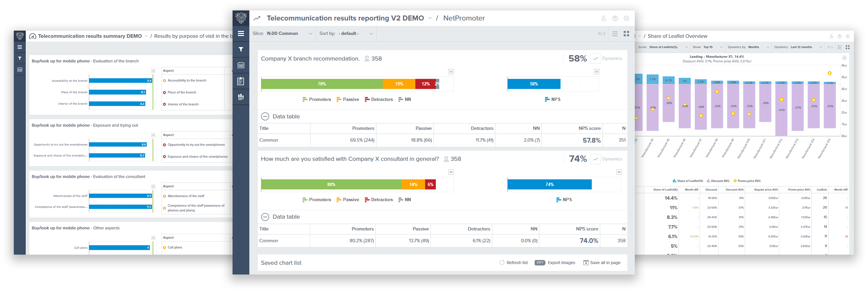Click orange 19% passive bar segment

[399, 84]
